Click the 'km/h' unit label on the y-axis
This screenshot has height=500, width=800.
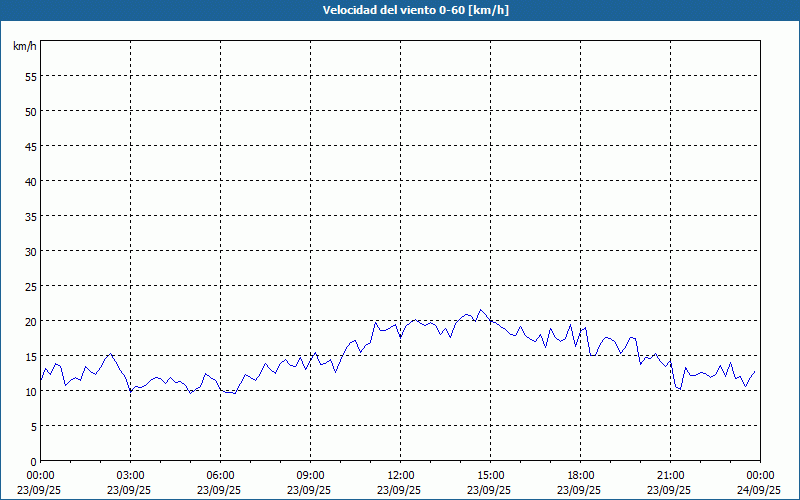click(x=25, y=47)
